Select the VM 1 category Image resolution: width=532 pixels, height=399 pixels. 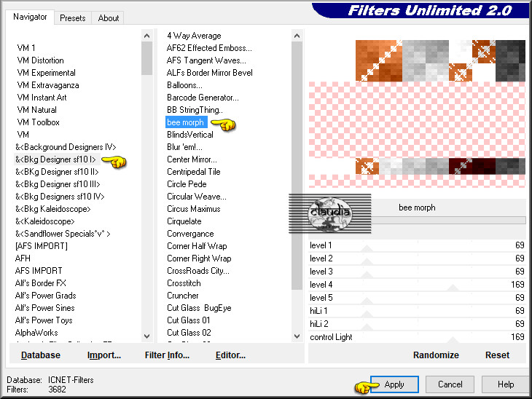click(26, 48)
